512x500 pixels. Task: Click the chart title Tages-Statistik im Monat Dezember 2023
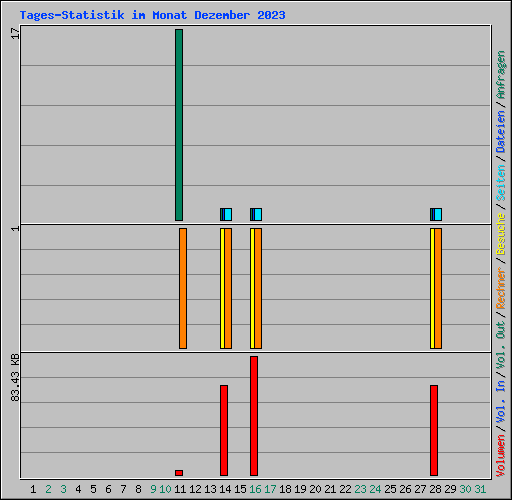click(152, 15)
